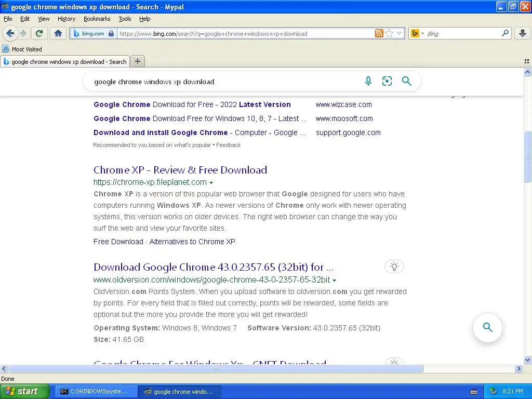Click lightbulb icon beside Chrome 43 result
This screenshot has height=399, width=532.
click(394, 267)
